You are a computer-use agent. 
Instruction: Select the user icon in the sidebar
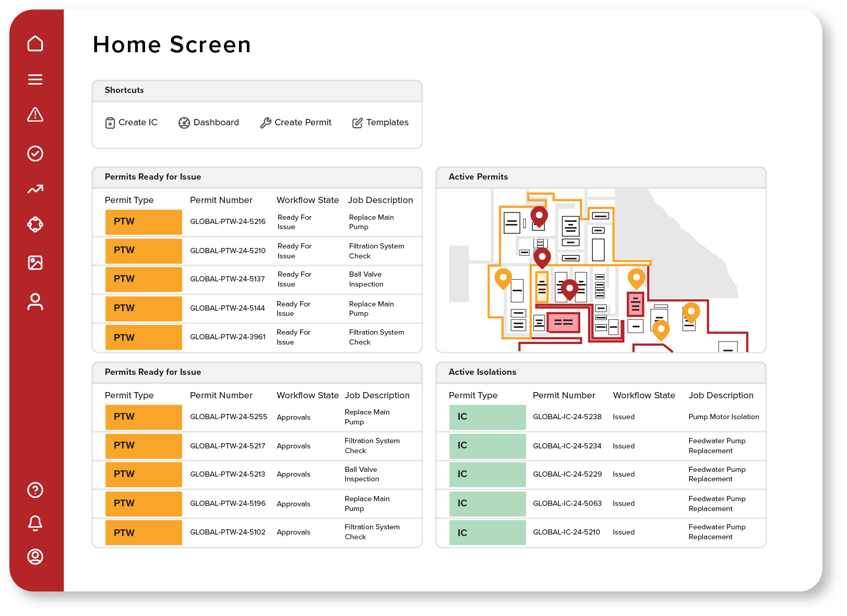[x=35, y=300]
